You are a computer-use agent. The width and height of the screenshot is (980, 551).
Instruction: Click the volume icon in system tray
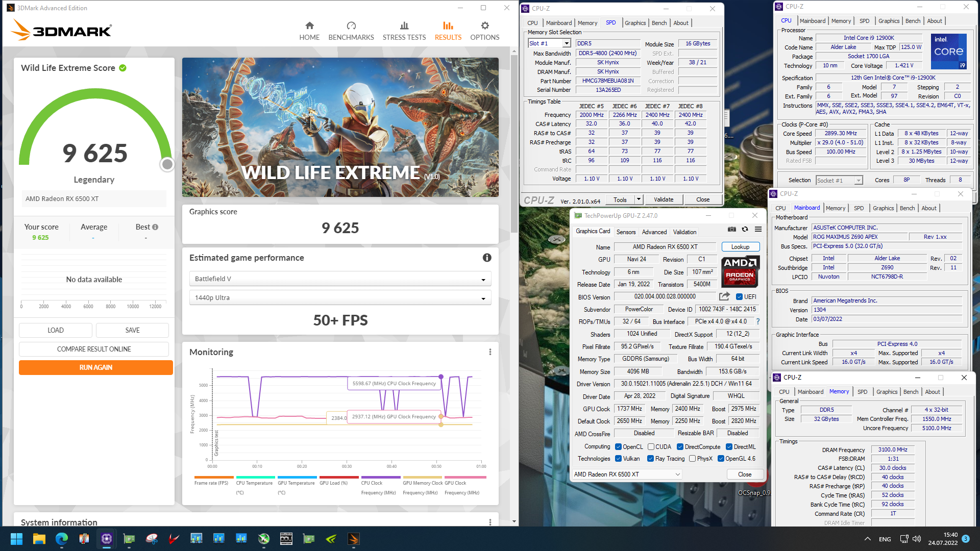917,539
